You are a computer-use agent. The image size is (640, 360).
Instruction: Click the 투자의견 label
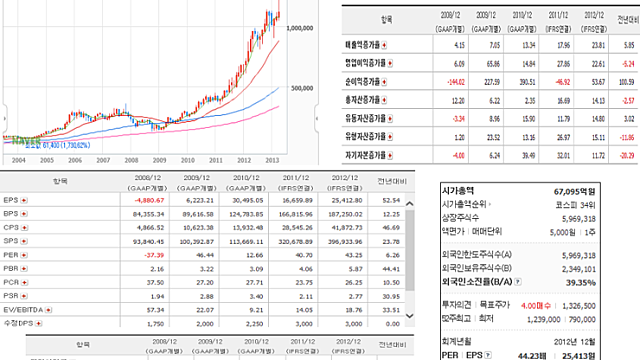(456, 305)
